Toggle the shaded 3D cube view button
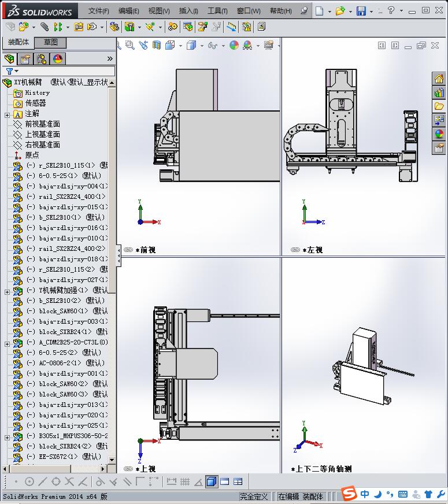Image resolution: width=448 pixels, height=504 pixels. pyautogui.click(x=211, y=481)
